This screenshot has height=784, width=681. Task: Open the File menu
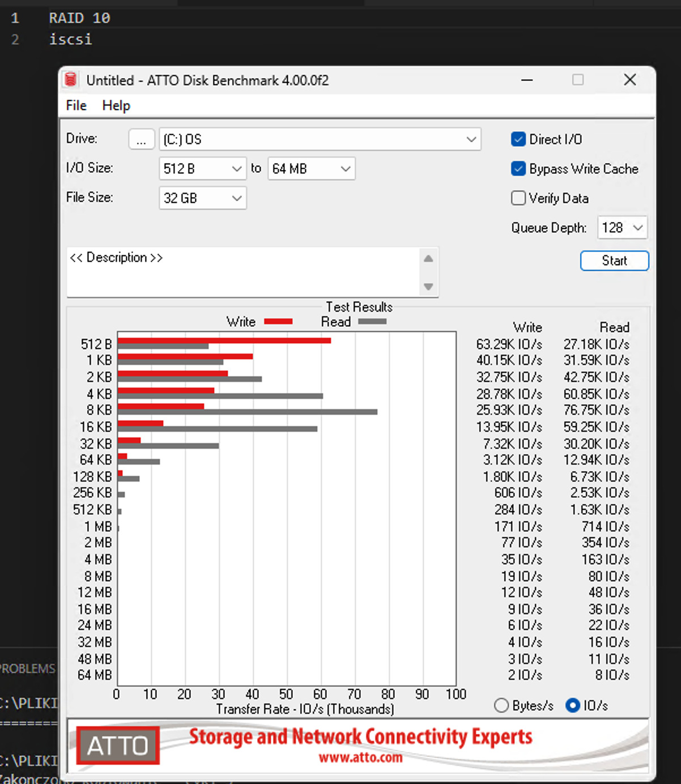click(x=76, y=105)
